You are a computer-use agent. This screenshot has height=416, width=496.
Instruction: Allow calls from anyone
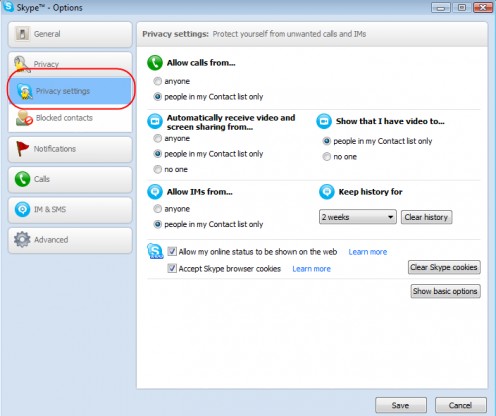click(x=157, y=81)
